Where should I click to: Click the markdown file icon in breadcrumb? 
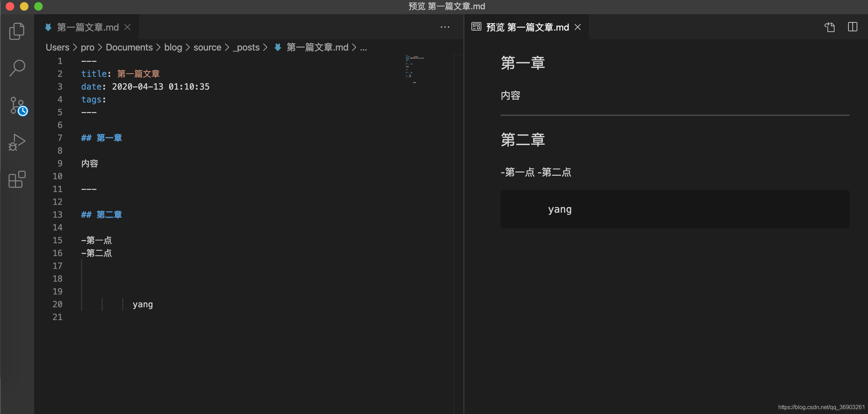278,47
